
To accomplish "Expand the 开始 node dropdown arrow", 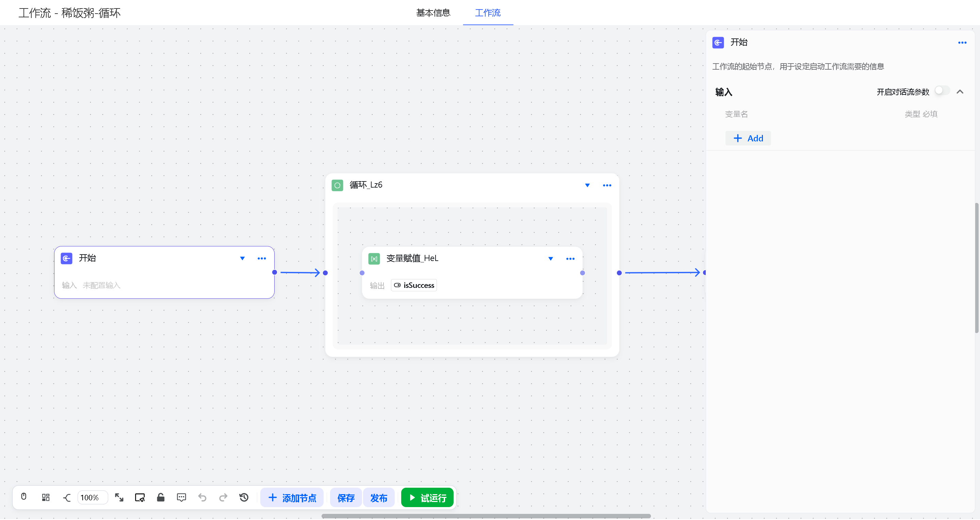I will click(242, 259).
